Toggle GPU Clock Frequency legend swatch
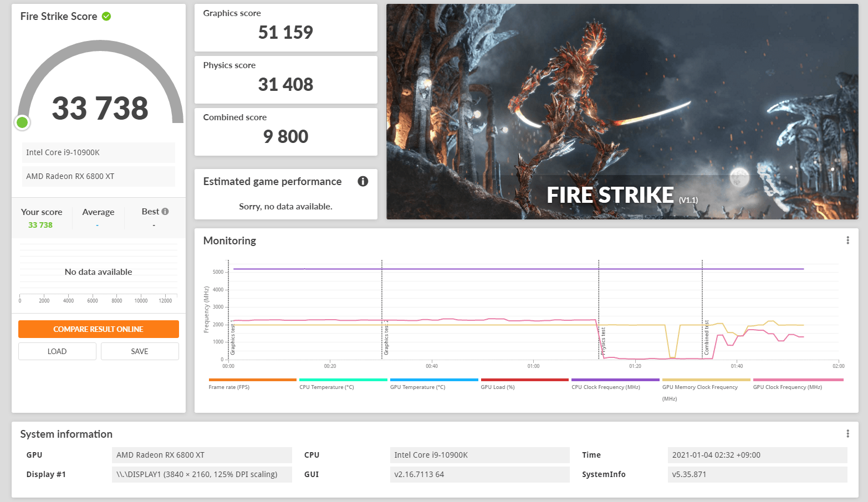The image size is (868, 502). (x=798, y=380)
